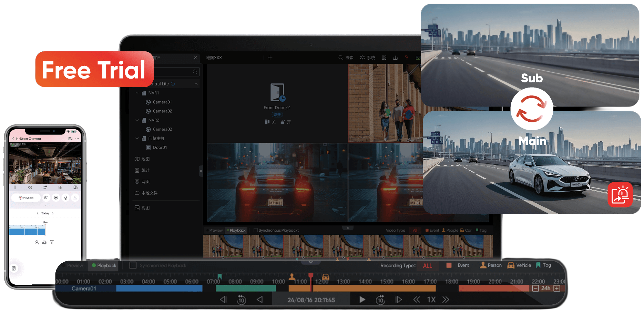Click the 地图XXX tab

(x=214, y=58)
